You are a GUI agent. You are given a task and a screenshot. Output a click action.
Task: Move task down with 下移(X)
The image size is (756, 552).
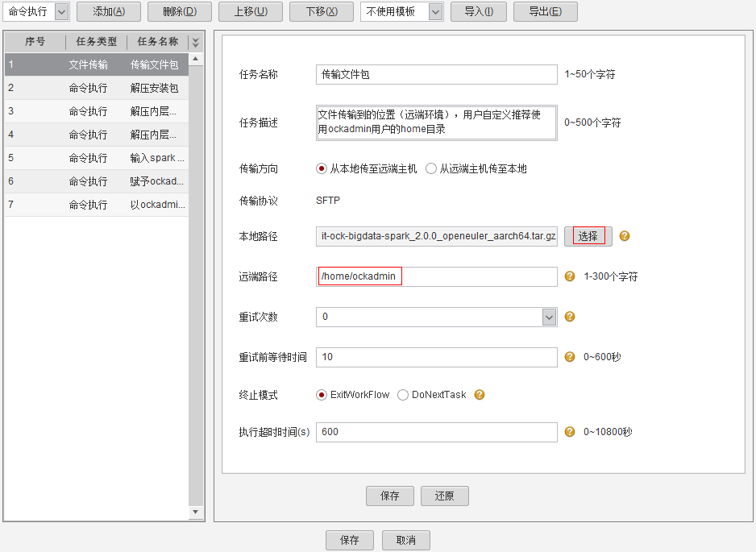322,11
